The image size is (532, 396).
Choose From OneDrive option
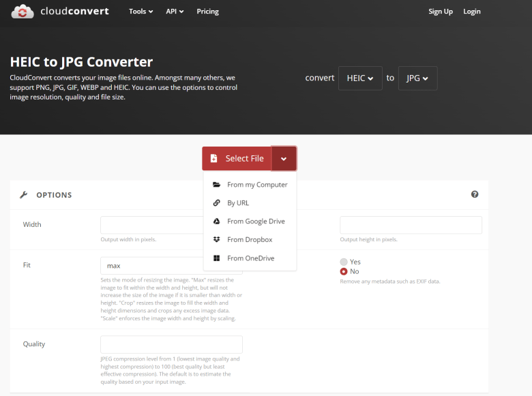250,258
